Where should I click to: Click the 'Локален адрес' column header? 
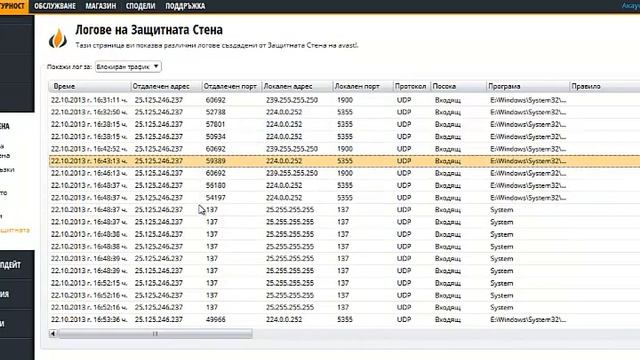(x=297, y=87)
